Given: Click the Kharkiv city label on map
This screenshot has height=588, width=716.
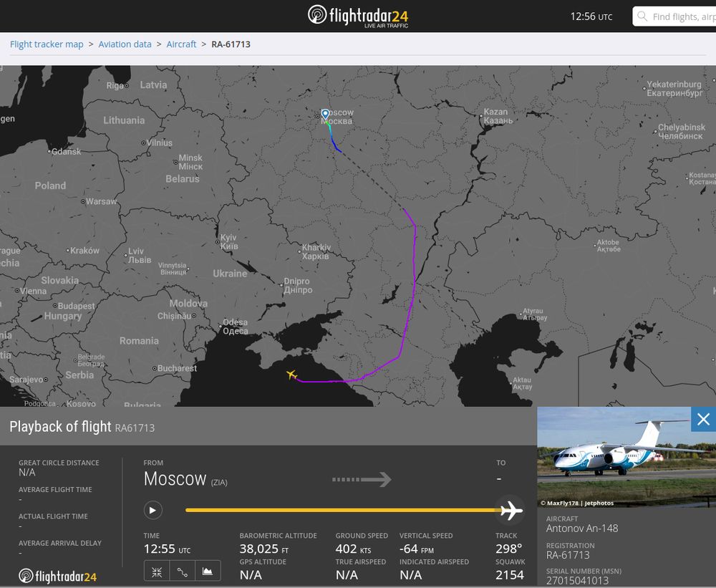Looking at the screenshot, I should [x=316, y=251].
